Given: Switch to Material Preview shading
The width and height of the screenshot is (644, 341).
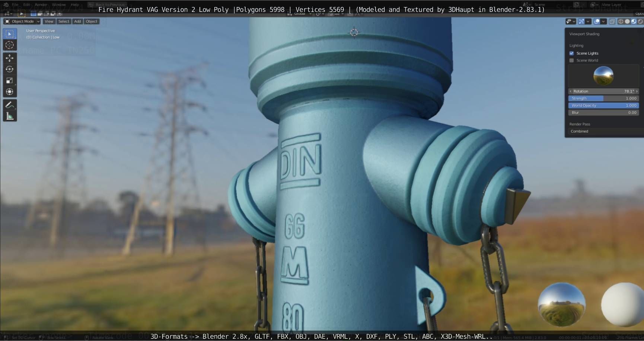Looking at the screenshot, I should (x=634, y=22).
